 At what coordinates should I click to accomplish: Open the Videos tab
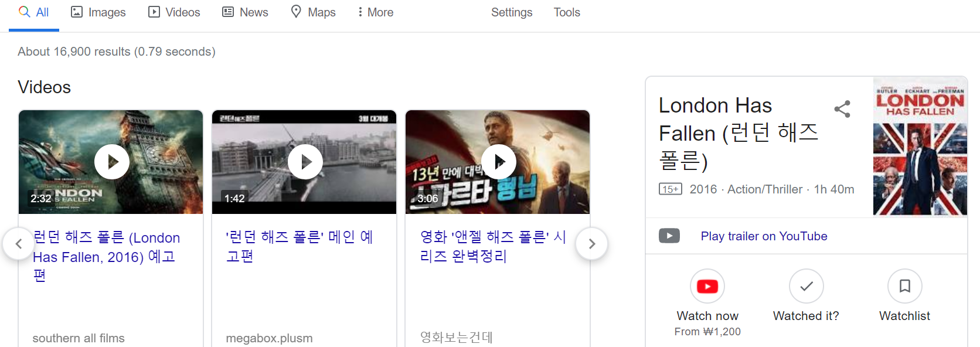174,12
